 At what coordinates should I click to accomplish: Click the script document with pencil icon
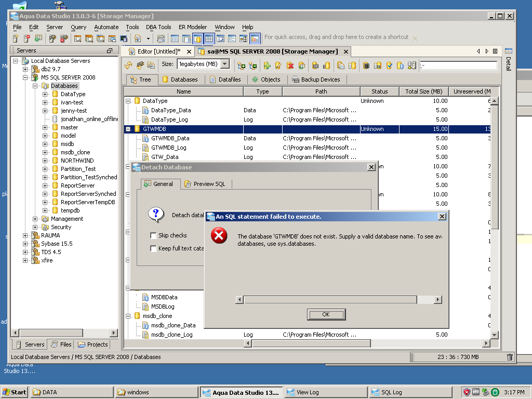coord(137,38)
